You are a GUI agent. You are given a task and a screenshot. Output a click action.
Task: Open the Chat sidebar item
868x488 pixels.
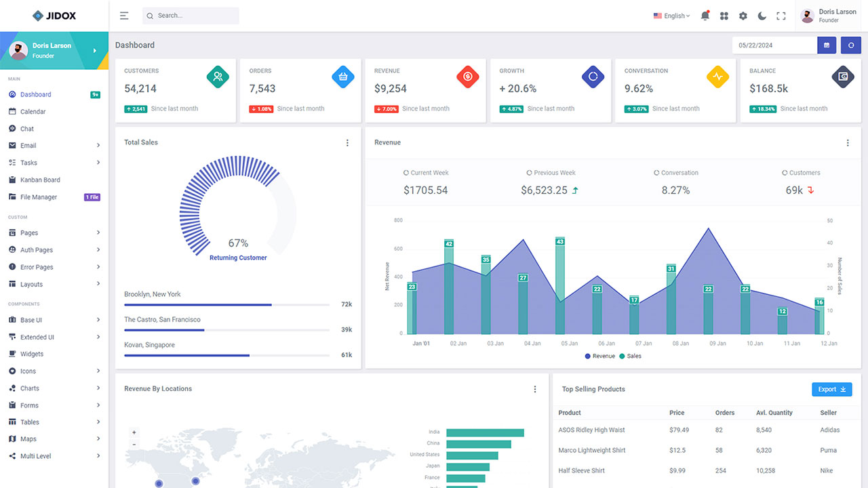[x=54, y=129]
